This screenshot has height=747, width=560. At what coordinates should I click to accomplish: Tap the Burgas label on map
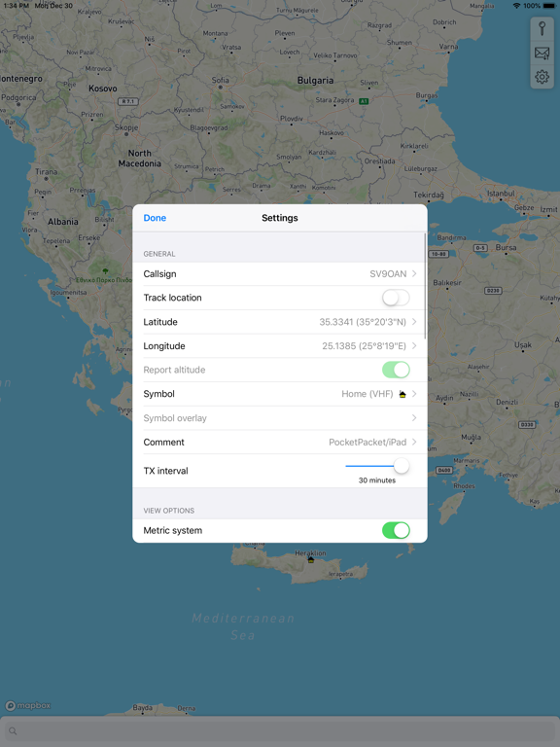[x=426, y=95]
